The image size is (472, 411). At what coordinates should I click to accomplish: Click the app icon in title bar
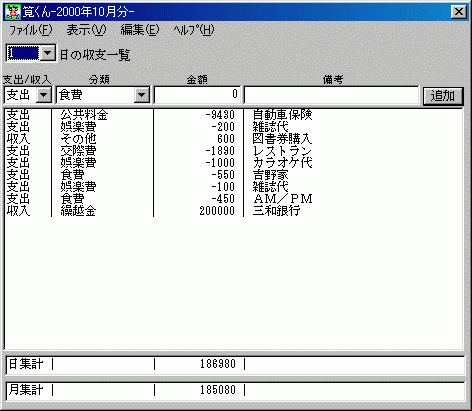[13, 12]
